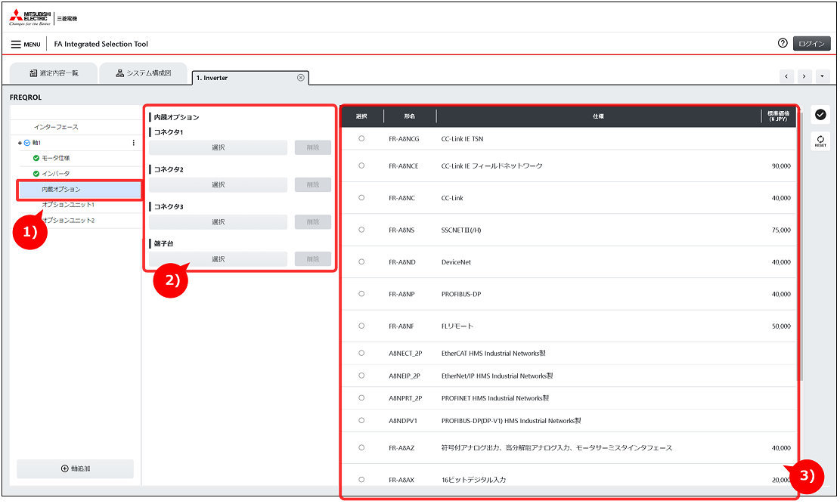The width and height of the screenshot is (840, 504).
Task: Click the 75,000 price cell
Action: (x=781, y=230)
